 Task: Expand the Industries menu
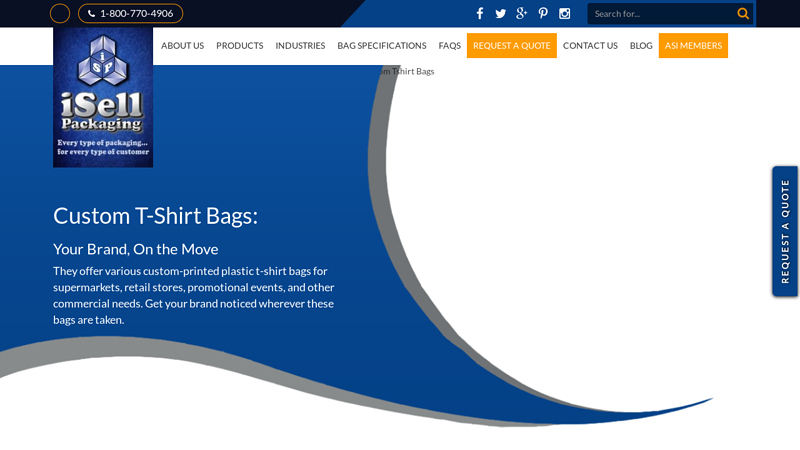(x=300, y=46)
